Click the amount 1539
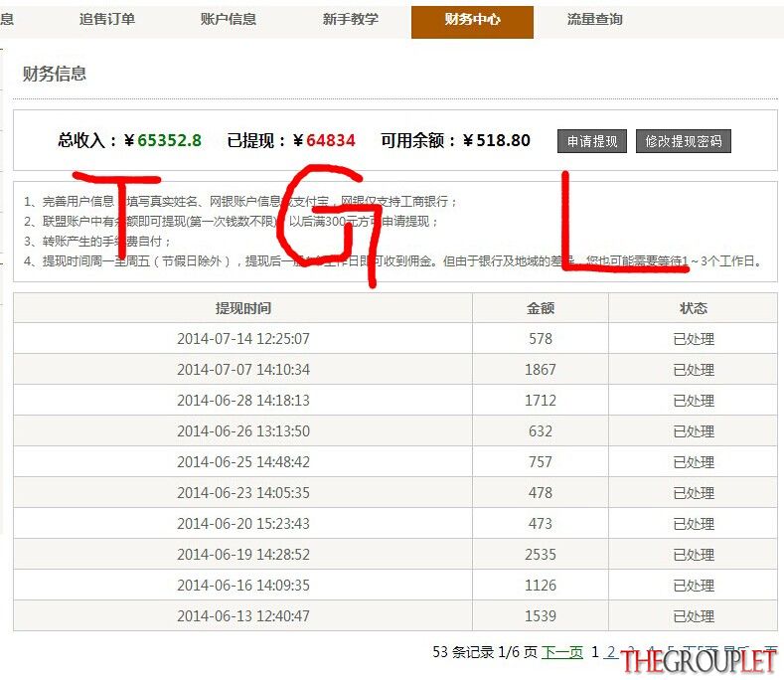 click(541, 616)
